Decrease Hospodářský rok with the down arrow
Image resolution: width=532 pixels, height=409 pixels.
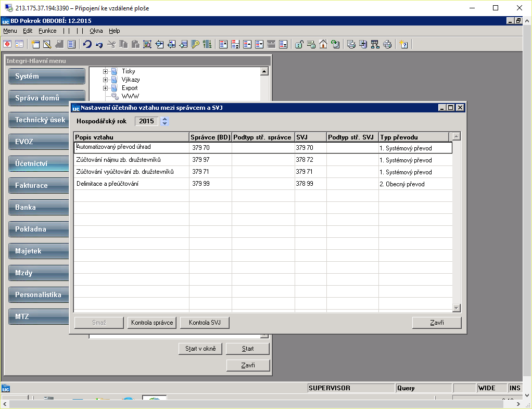pyautogui.click(x=164, y=123)
